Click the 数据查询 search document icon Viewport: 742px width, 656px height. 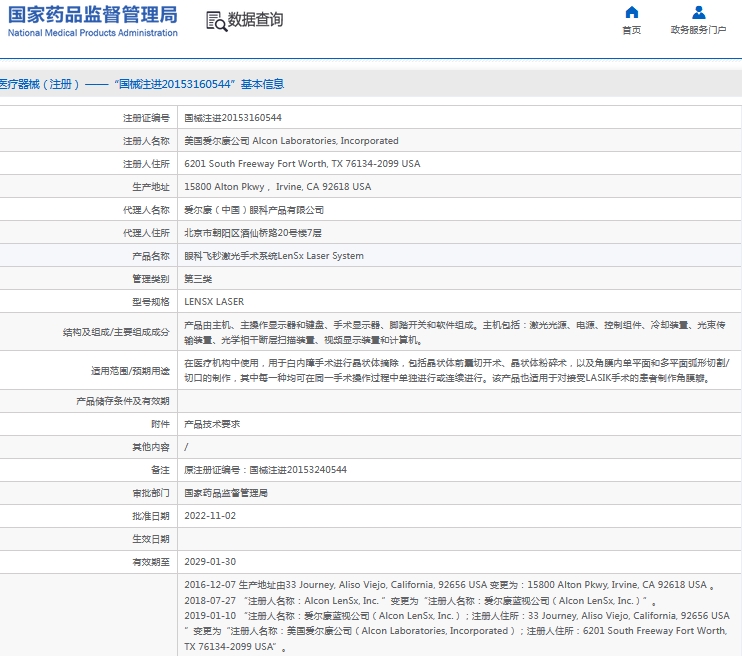pyautogui.click(x=216, y=21)
